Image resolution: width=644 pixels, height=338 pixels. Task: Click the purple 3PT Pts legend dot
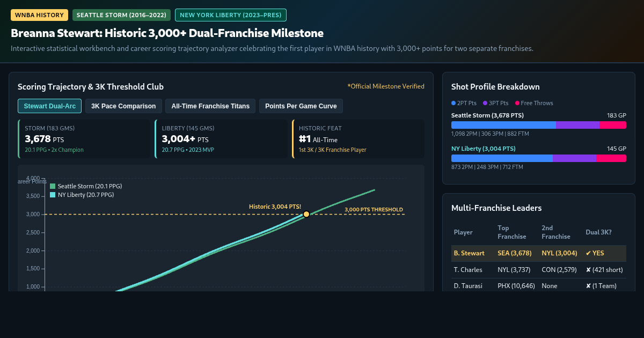(485, 103)
